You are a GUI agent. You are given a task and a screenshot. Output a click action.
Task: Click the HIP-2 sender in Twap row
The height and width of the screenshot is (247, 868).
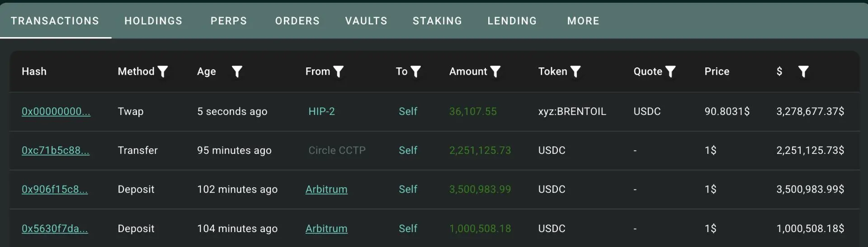pos(321,111)
